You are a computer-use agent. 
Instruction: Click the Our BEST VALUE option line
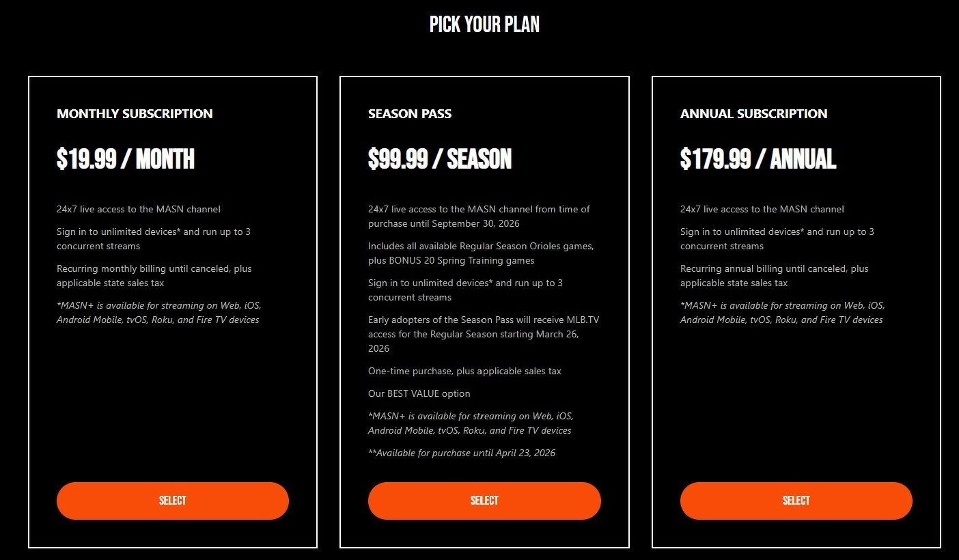pos(419,393)
